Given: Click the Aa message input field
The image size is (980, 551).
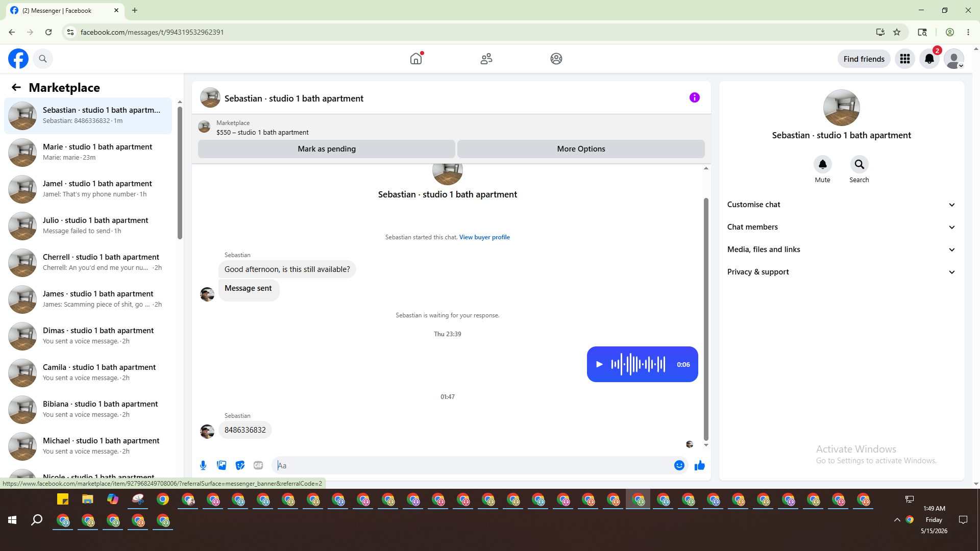Looking at the screenshot, I should coord(472,465).
